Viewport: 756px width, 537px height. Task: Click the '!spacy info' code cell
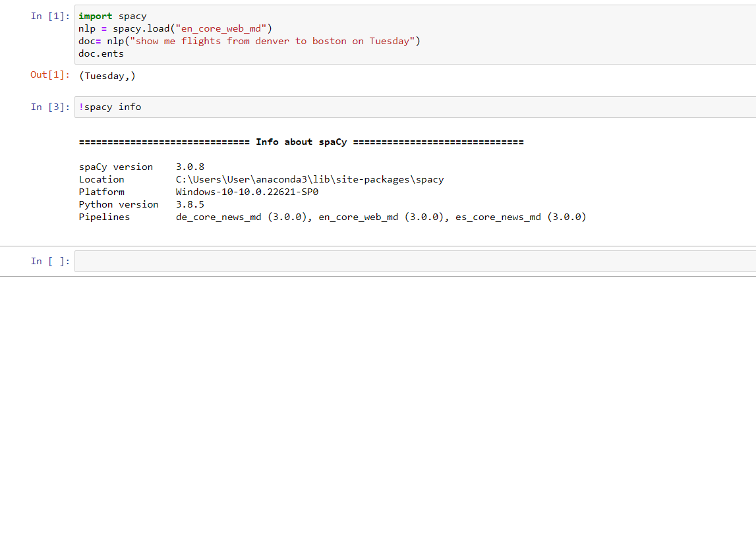(415, 107)
